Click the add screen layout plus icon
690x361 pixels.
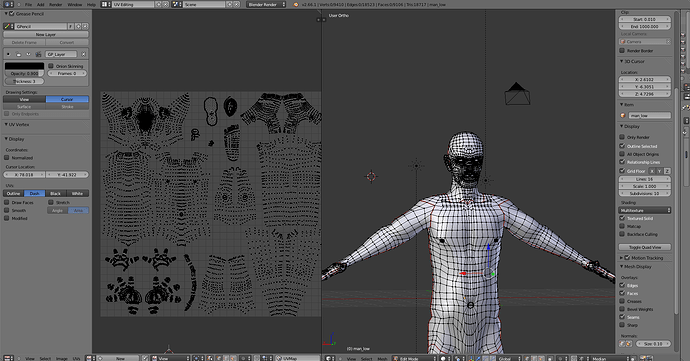click(x=158, y=4)
